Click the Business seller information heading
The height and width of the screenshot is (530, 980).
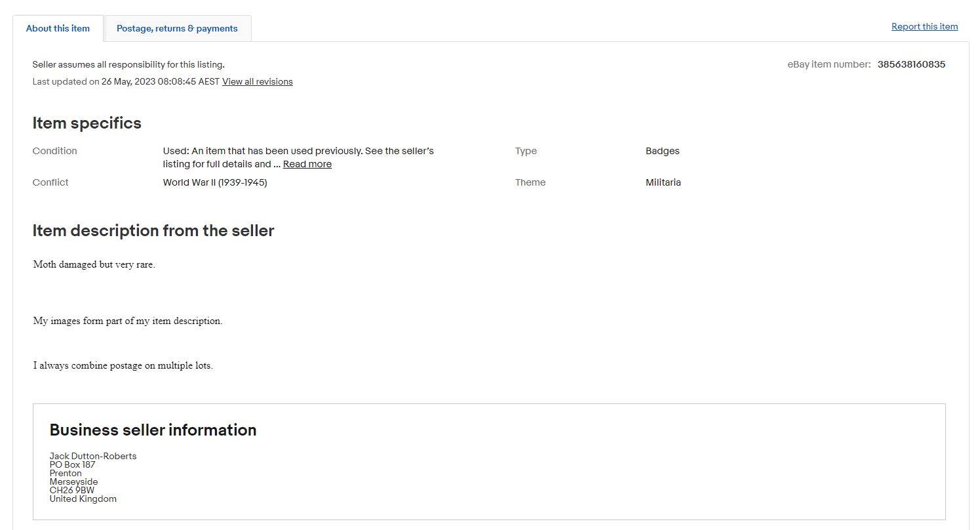153,430
